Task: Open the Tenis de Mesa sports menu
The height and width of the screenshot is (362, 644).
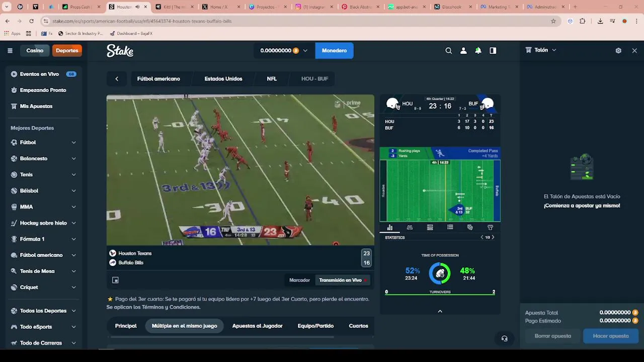Action: (x=44, y=271)
